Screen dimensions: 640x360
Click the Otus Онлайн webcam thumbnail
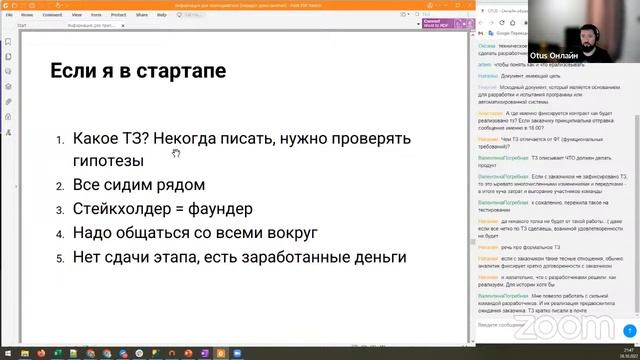tap(584, 31)
